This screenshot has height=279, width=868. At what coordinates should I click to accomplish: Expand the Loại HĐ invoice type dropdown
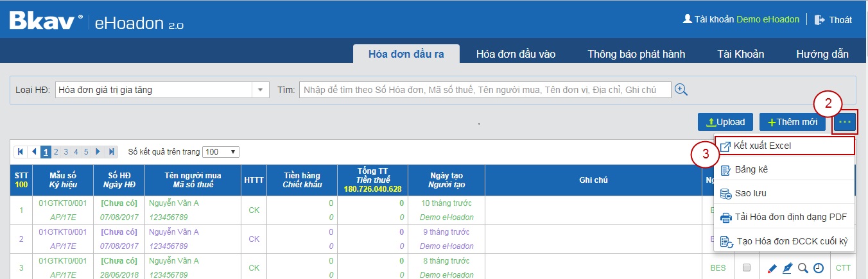pyautogui.click(x=260, y=90)
